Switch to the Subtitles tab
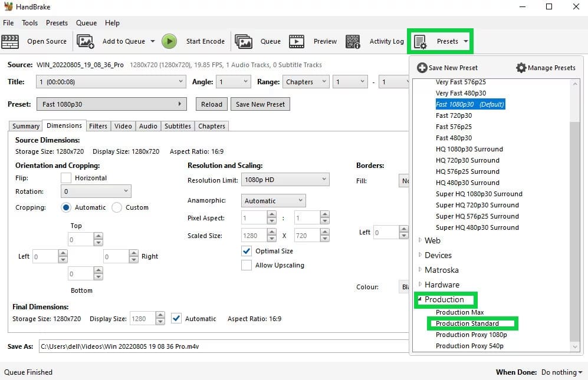 pos(178,126)
